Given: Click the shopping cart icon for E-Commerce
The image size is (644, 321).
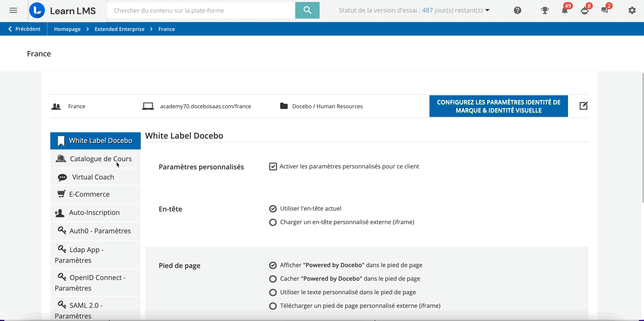Looking at the screenshot, I should point(62,194).
